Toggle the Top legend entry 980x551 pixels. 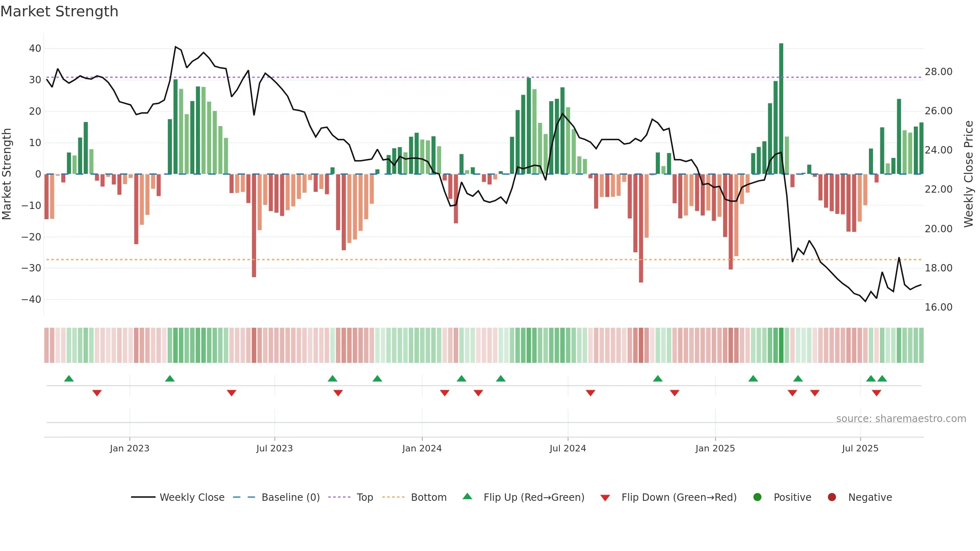[351, 497]
